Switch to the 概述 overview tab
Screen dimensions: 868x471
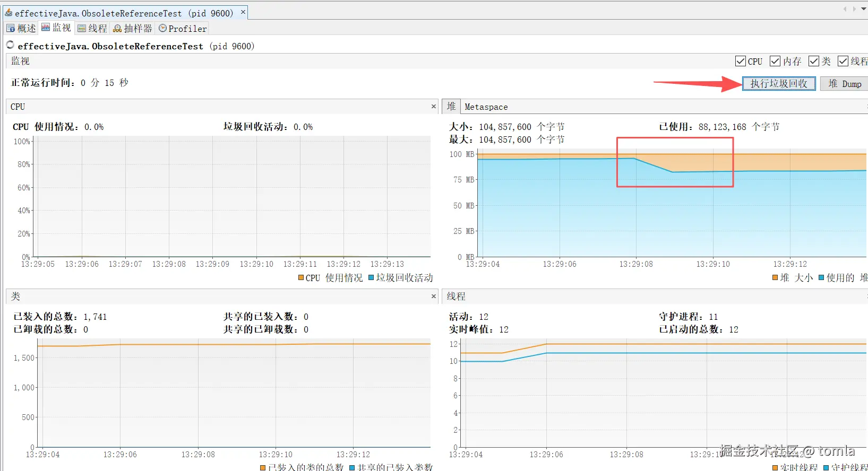(21, 28)
